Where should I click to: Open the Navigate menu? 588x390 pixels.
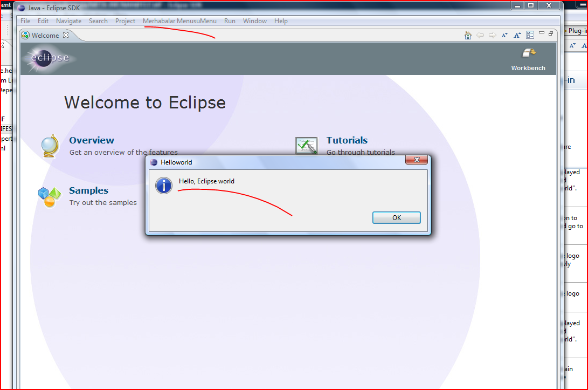(x=68, y=21)
